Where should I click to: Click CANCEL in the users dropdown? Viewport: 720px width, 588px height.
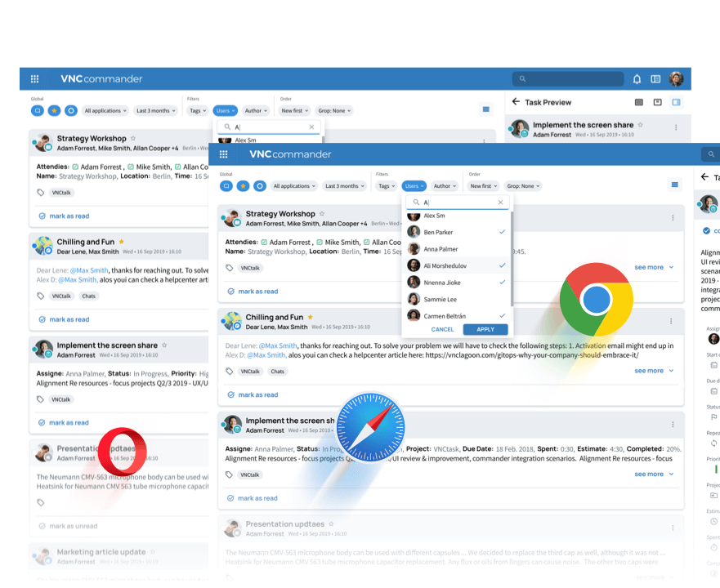[442, 330]
